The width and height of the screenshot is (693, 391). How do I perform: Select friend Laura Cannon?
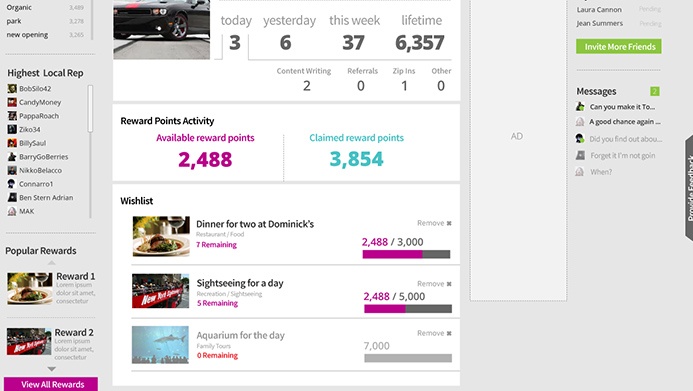[599, 9]
